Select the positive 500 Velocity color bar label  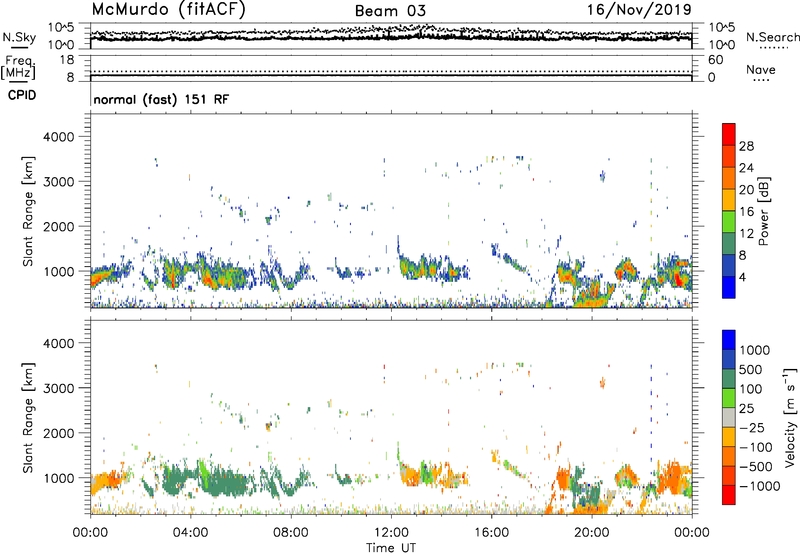tap(751, 369)
